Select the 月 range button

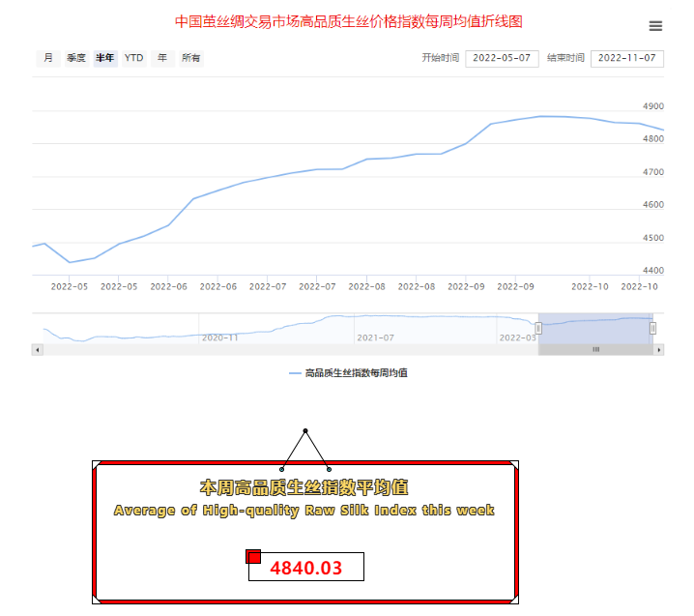(x=48, y=58)
